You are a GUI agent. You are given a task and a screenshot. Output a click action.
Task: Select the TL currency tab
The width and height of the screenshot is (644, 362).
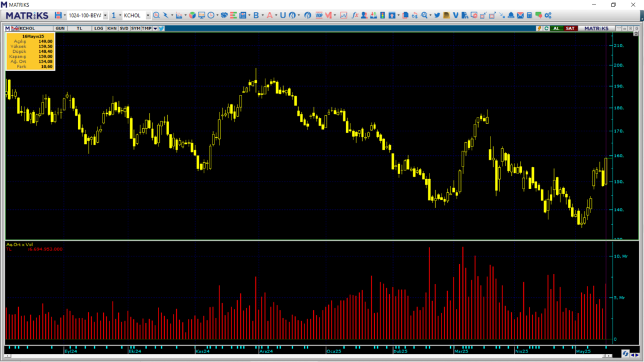[x=79, y=28]
